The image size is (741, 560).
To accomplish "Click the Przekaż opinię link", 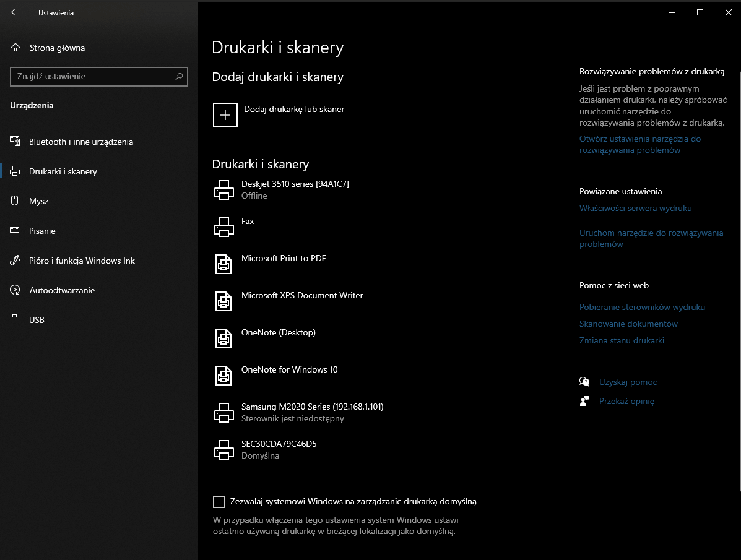I will (x=626, y=401).
